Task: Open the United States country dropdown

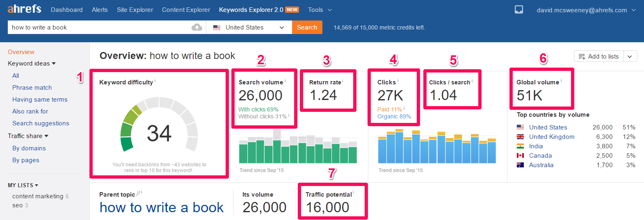Action: (249, 27)
